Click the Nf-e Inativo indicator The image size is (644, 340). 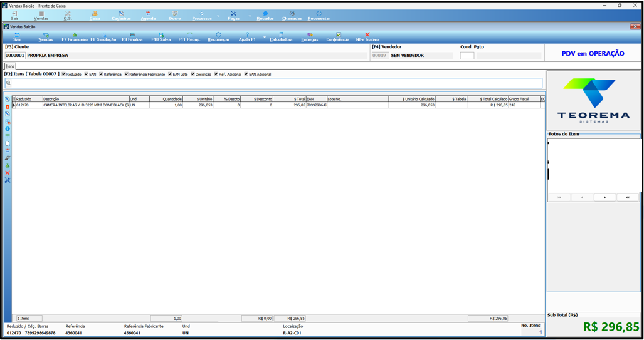click(x=367, y=38)
